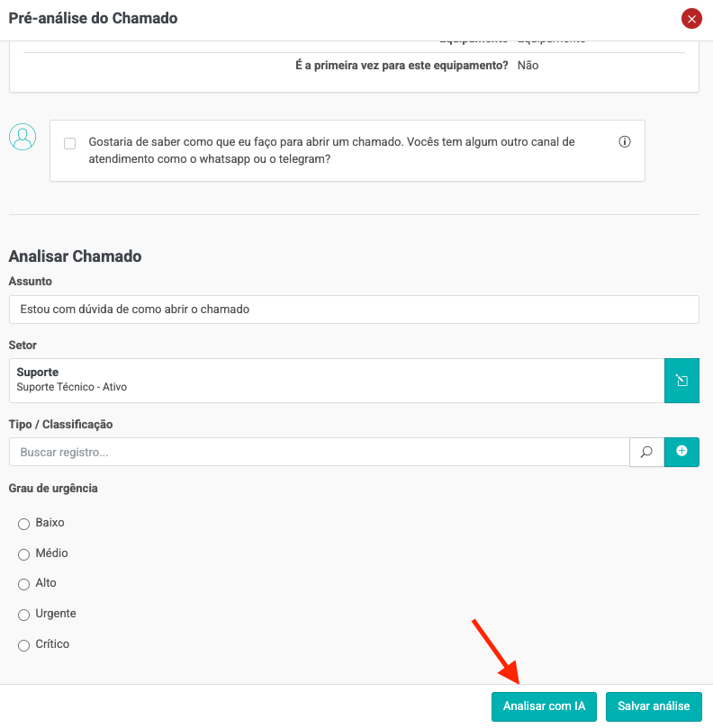Viewport: 713px width, 728px height.
Task: Set urgency to Urgente
Action: click(24, 615)
